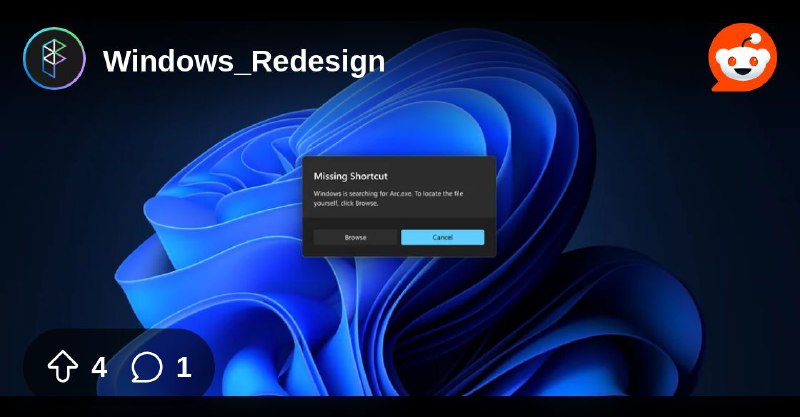
Task: Click the upvote count '4'
Action: (x=99, y=367)
